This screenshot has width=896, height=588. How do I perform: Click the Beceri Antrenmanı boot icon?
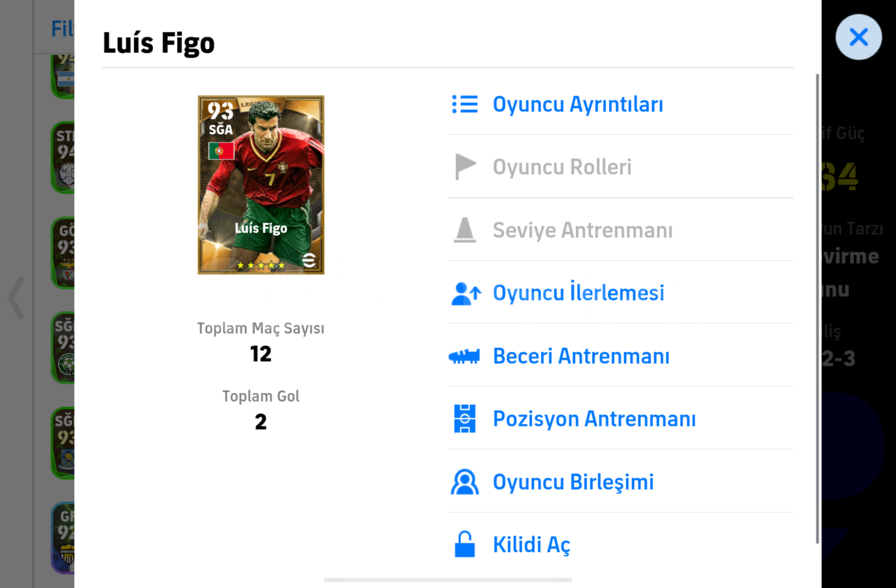tap(464, 356)
